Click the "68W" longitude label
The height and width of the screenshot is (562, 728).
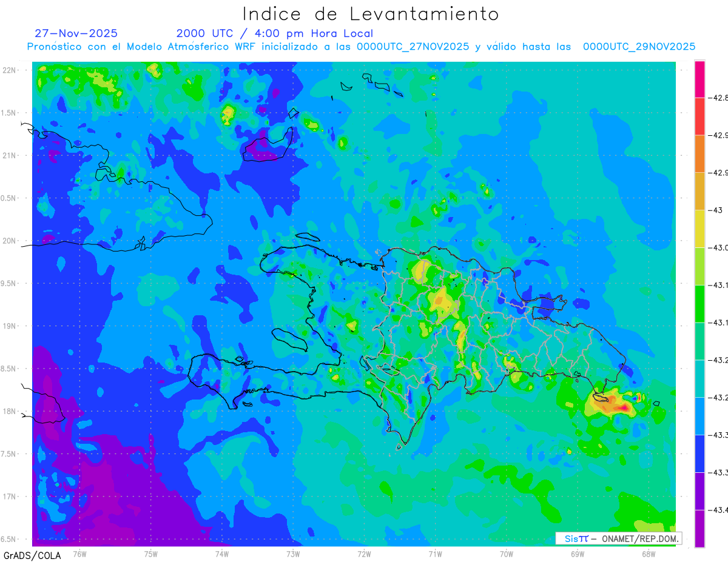click(x=649, y=554)
